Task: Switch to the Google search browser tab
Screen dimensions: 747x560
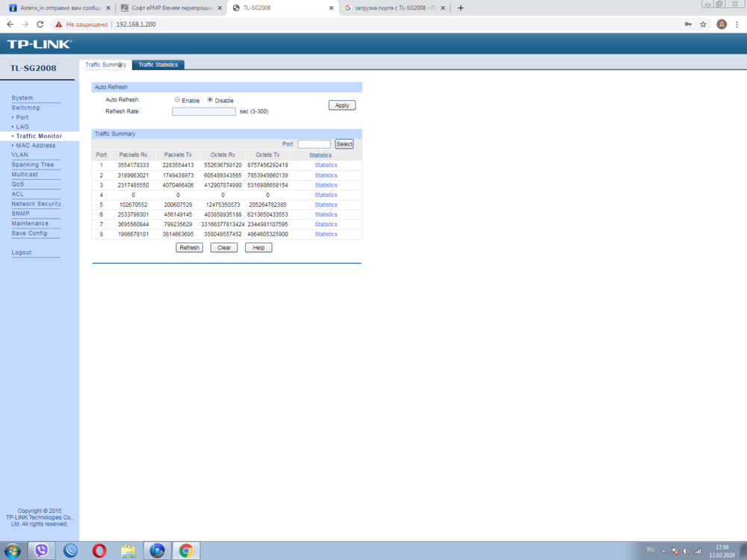Action: point(391,8)
